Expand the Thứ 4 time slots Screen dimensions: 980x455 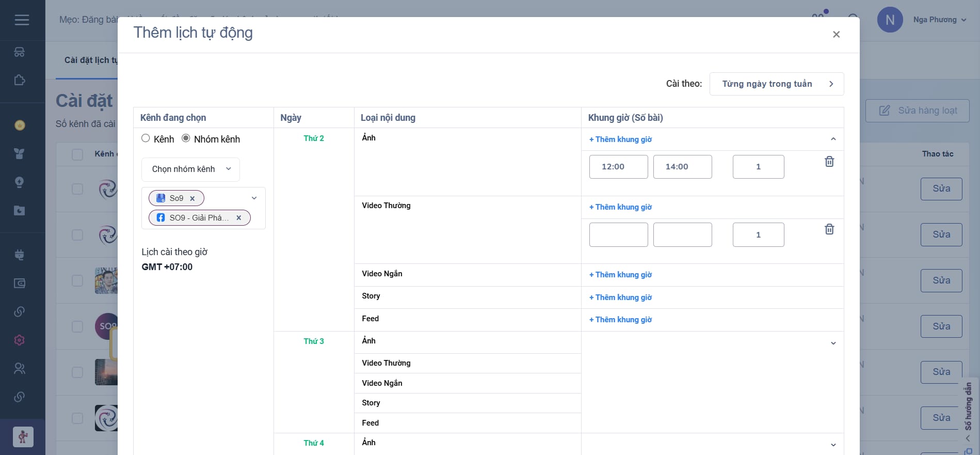[833, 445]
